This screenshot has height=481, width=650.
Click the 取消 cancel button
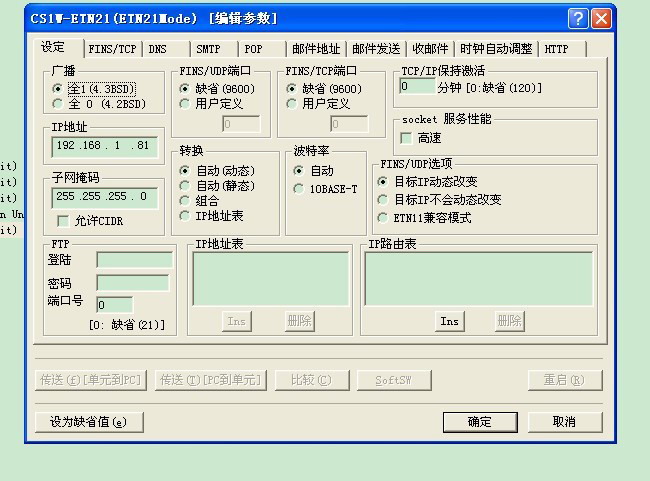coord(564,422)
